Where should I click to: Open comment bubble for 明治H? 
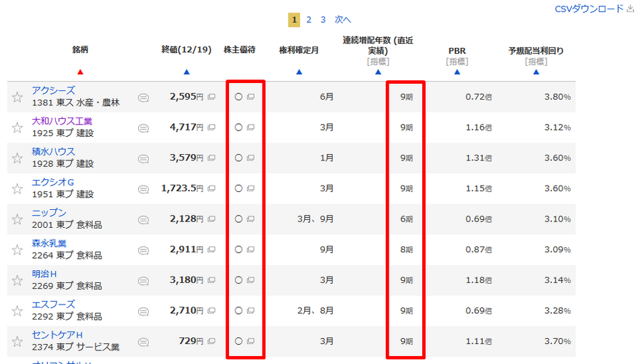pyautogui.click(x=143, y=281)
